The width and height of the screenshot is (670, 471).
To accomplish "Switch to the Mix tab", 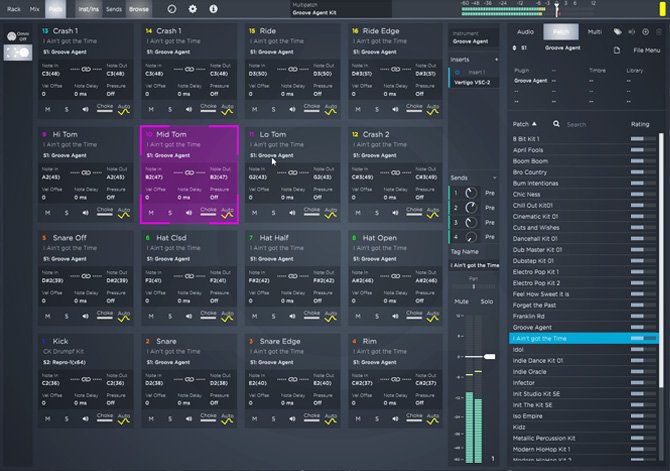I will tap(35, 8).
